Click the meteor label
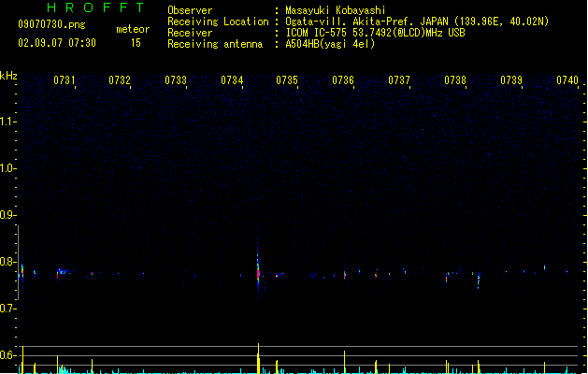Image resolution: width=588 pixels, height=374 pixels. pos(133,29)
